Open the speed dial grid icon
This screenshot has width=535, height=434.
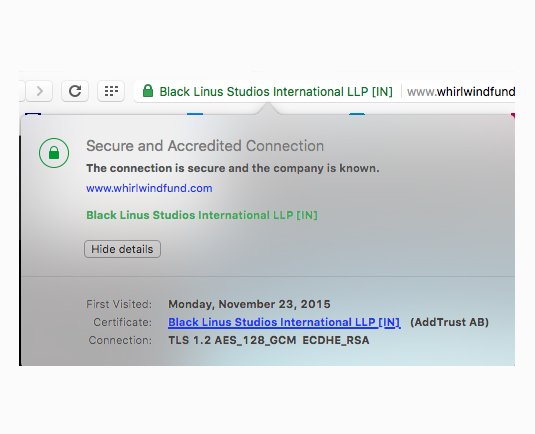pos(111,91)
